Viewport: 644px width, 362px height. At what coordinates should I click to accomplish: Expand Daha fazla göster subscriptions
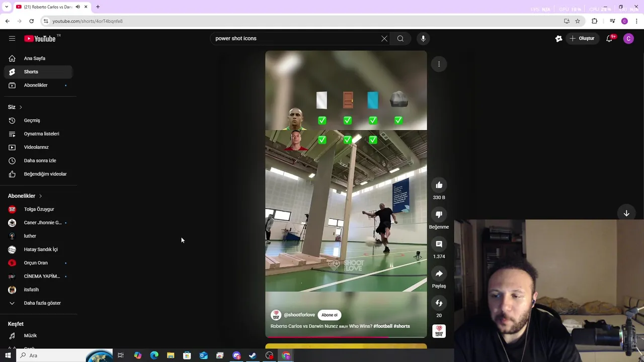pyautogui.click(x=38, y=303)
